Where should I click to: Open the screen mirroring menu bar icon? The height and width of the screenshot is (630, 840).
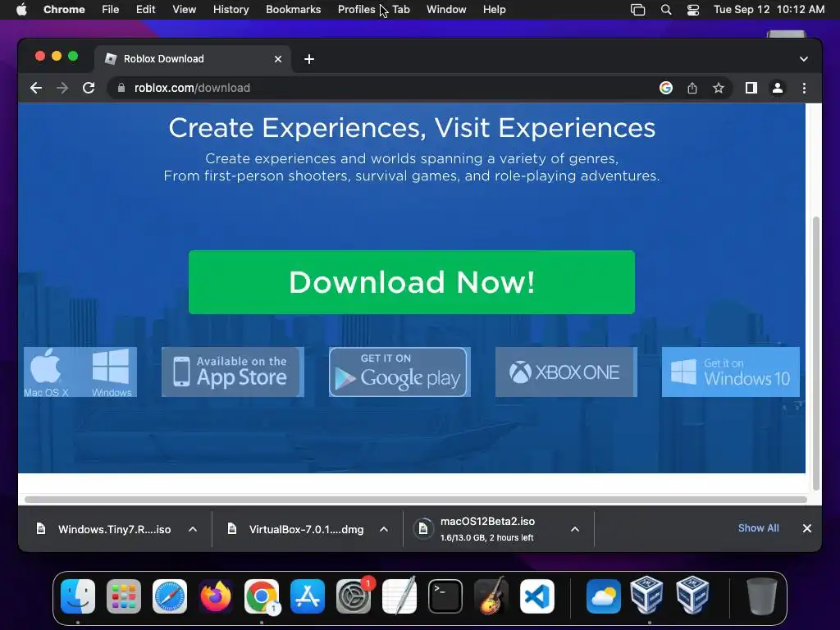click(637, 10)
